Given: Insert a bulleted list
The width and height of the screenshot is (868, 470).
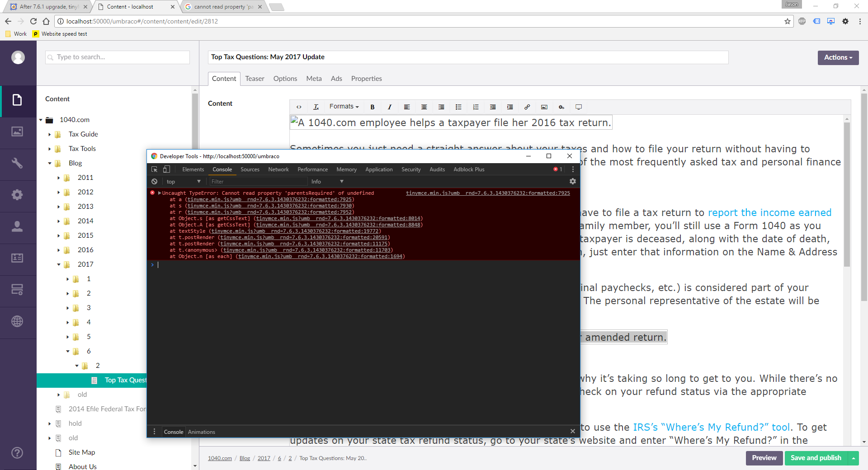Looking at the screenshot, I should [458, 107].
